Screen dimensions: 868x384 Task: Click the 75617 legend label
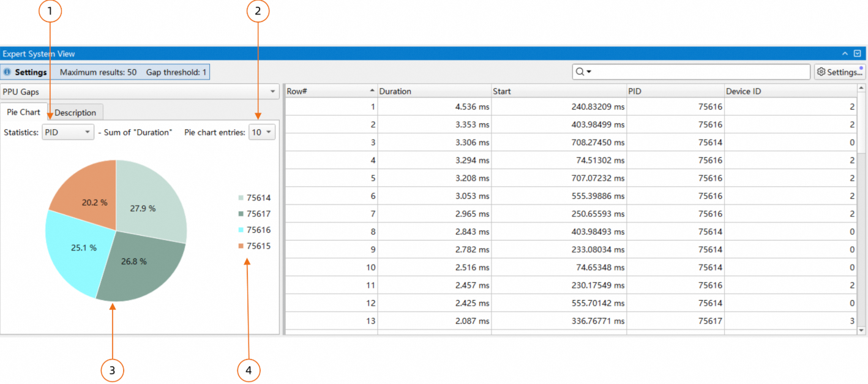tap(258, 214)
